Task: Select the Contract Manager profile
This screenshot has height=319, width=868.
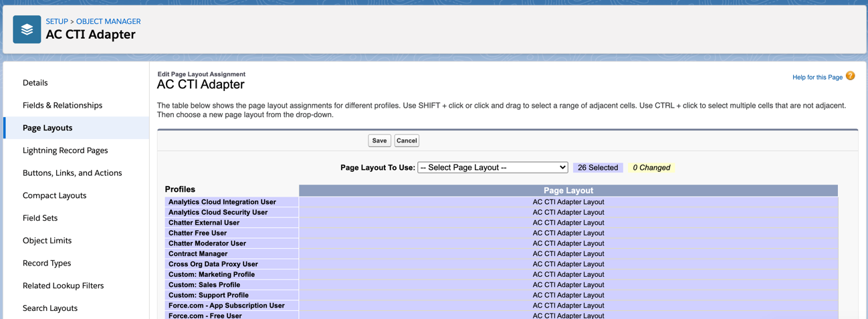Action: coord(231,253)
